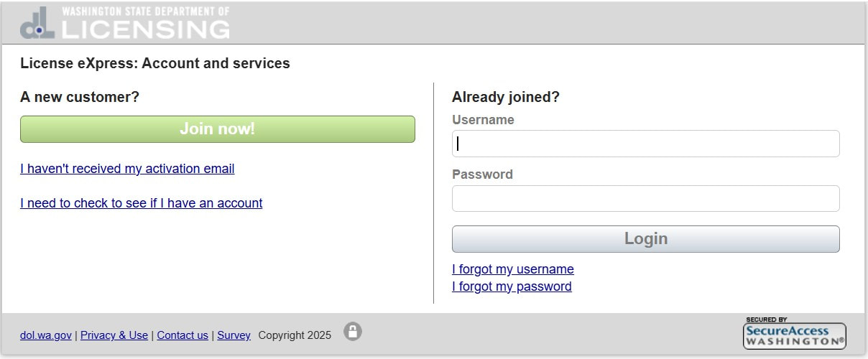Focus the Password input field

point(645,199)
